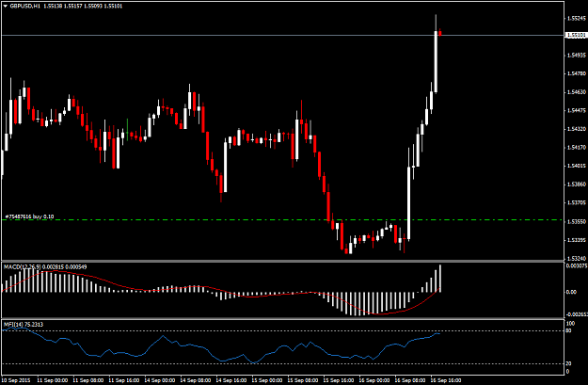Click the 1.54935 price axis label
This screenshot has height=385, width=588.
click(x=577, y=56)
